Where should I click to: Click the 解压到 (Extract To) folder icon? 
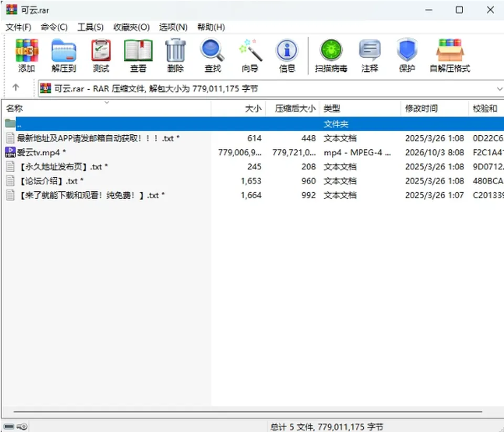pos(64,50)
